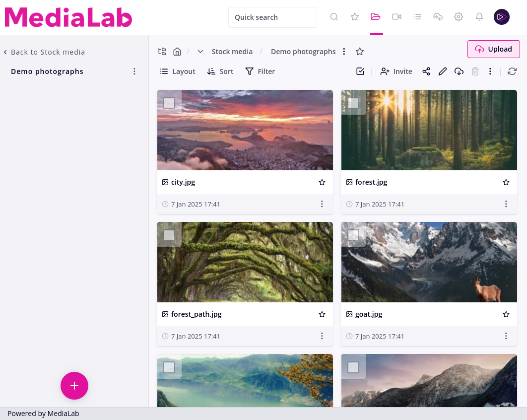Click the MediaLab logo
Screen dimensions: 527x420
68,17
